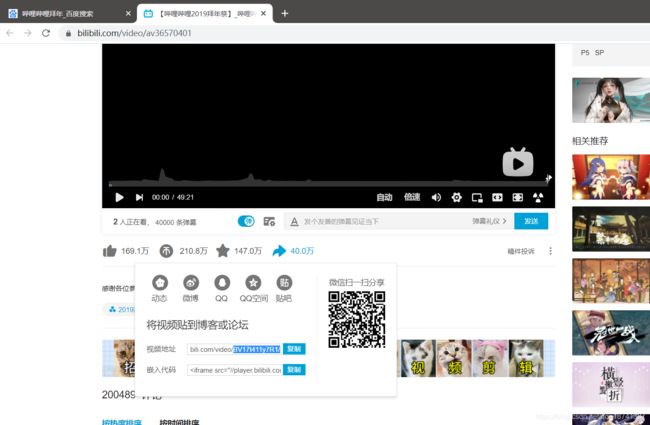Viewport: 650px width, 425px height.
Task: Open the 绝世 recommended thumbnail
Action: [611, 333]
